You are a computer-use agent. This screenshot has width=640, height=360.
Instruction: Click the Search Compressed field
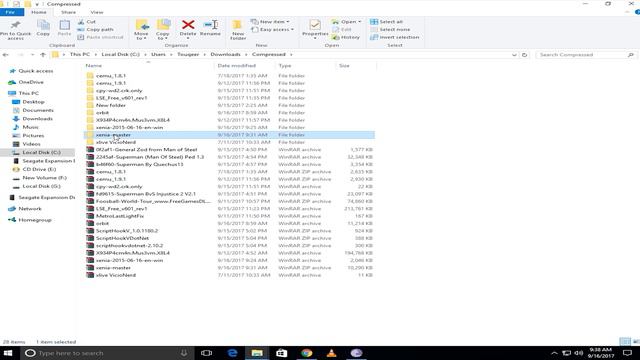(x=586, y=55)
